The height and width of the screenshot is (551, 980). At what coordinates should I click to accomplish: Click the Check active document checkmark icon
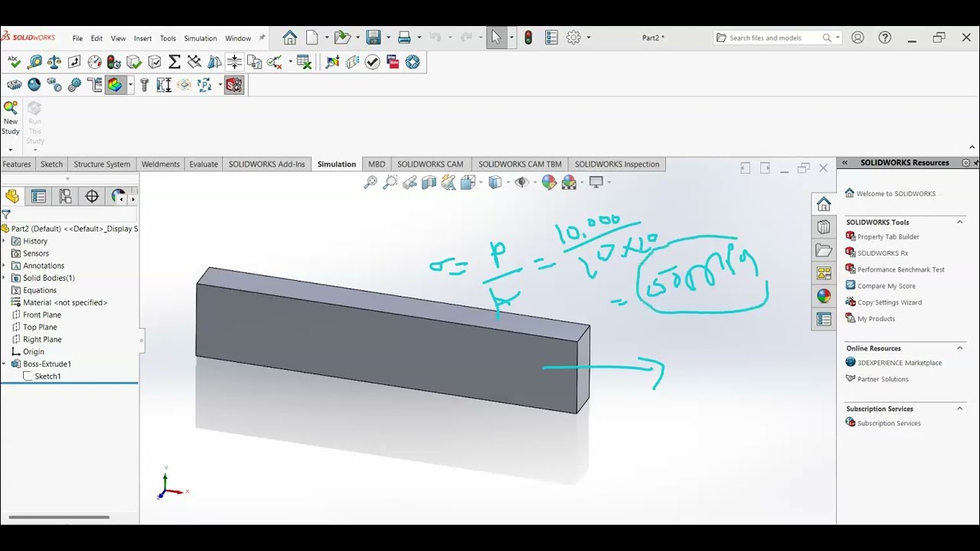[x=373, y=62]
